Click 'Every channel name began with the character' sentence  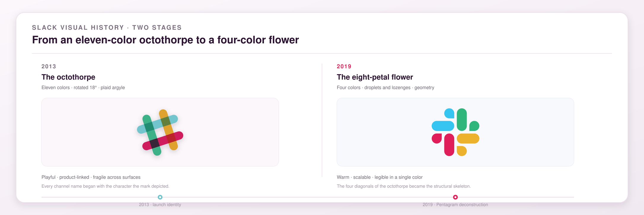coord(105,186)
